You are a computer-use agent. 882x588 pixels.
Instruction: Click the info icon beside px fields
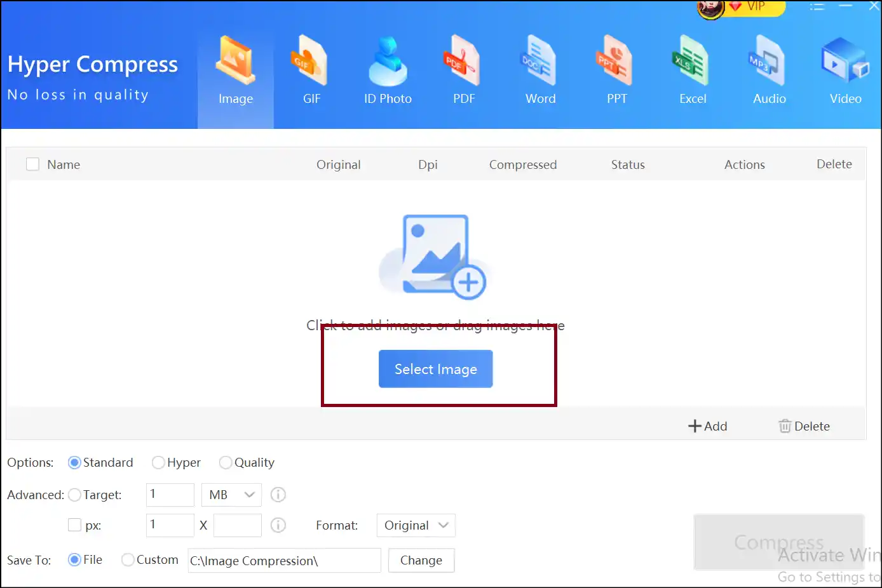pos(278,525)
